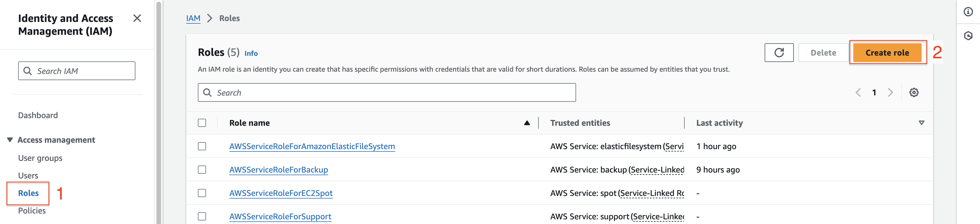The image size is (980, 224).
Task: Click the elasticfilesystem trusted entity text
Action: pos(617,146)
